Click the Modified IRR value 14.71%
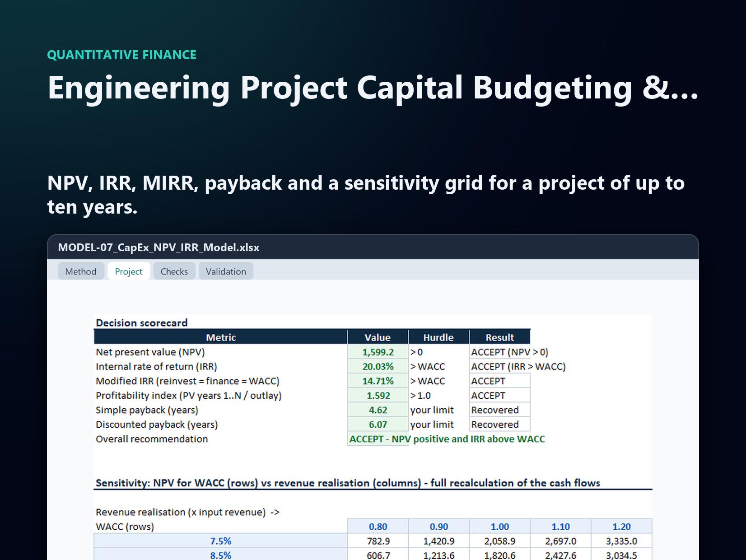 pyautogui.click(x=378, y=381)
